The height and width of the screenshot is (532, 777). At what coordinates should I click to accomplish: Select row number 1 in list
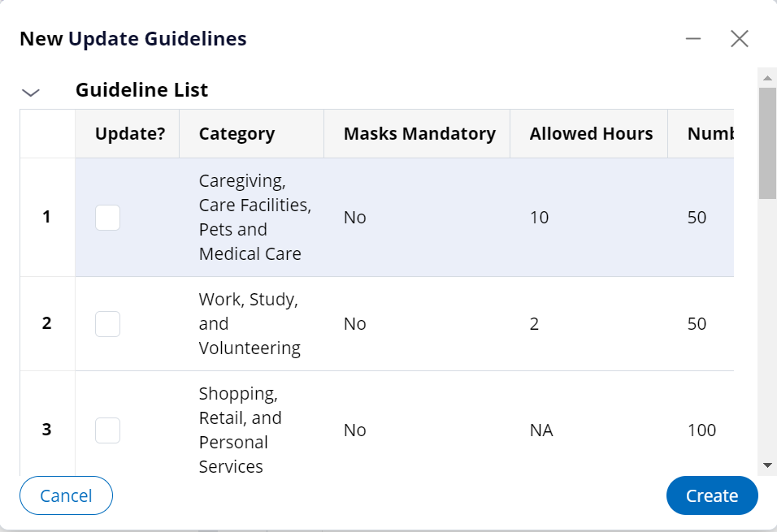coord(47,217)
